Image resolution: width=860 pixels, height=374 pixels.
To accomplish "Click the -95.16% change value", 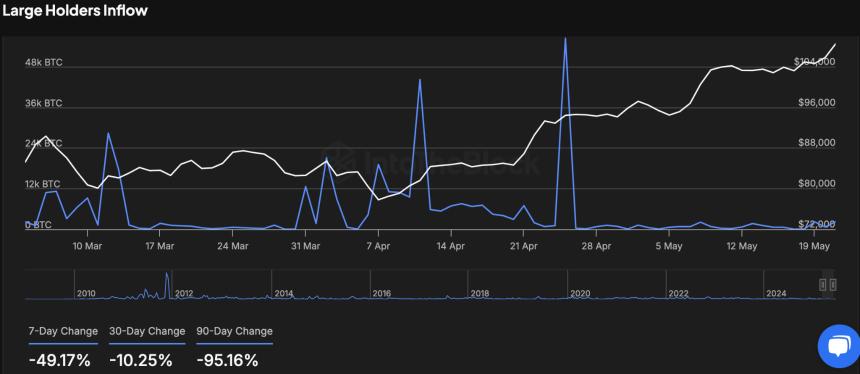I will pyautogui.click(x=227, y=360).
